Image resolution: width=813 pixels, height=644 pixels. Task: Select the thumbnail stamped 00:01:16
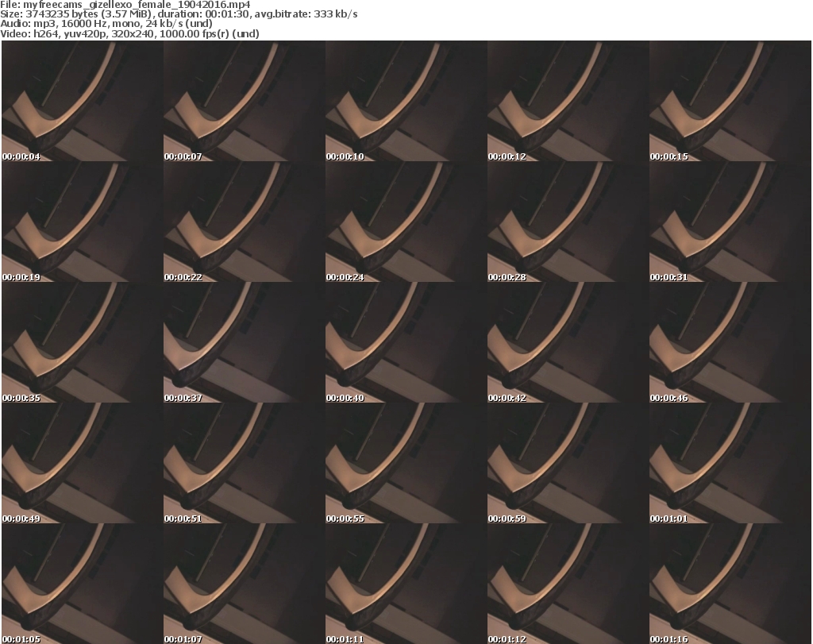[x=730, y=584]
